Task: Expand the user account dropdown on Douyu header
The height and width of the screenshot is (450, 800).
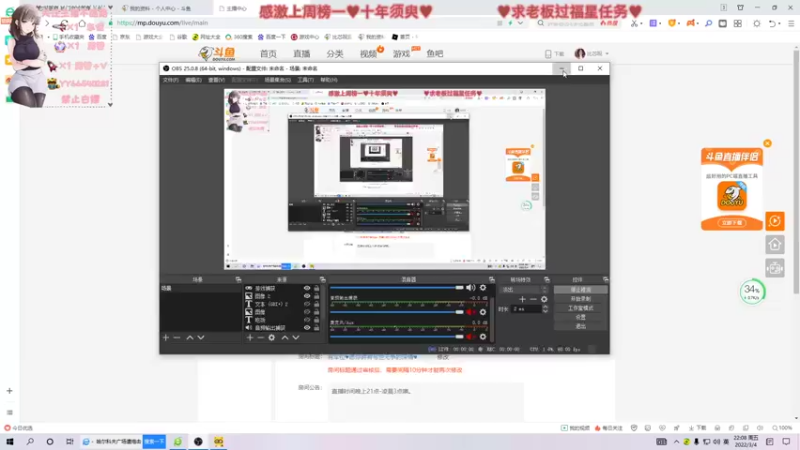Action: pyautogui.click(x=607, y=54)
